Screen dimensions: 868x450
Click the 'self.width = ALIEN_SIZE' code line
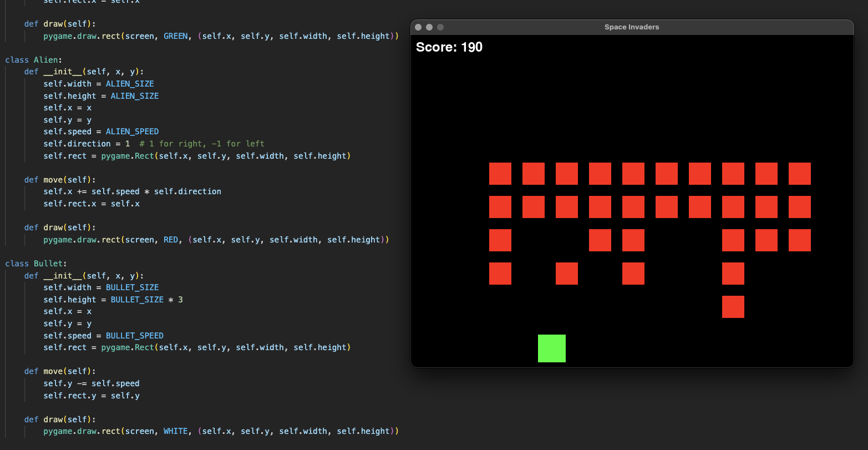[99, 84]
